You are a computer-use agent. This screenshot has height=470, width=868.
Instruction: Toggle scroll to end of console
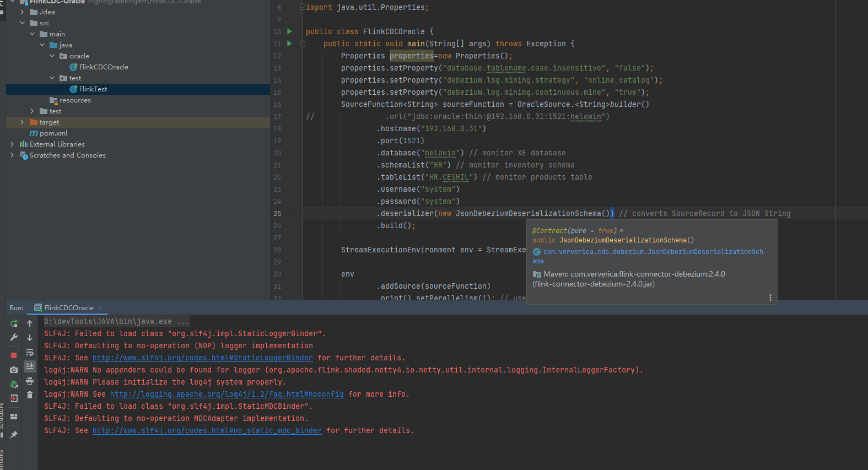tap(30, 366)
